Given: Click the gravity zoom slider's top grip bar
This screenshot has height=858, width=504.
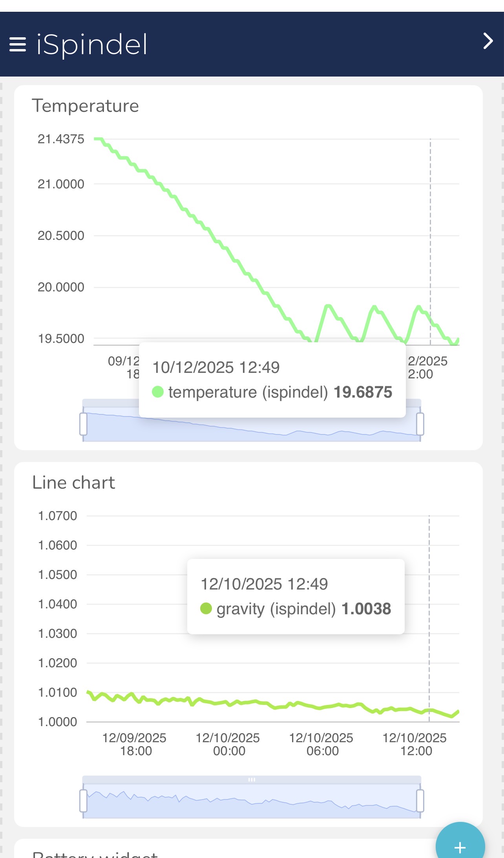Looking at the screenshot, I should tap(252, 780).
